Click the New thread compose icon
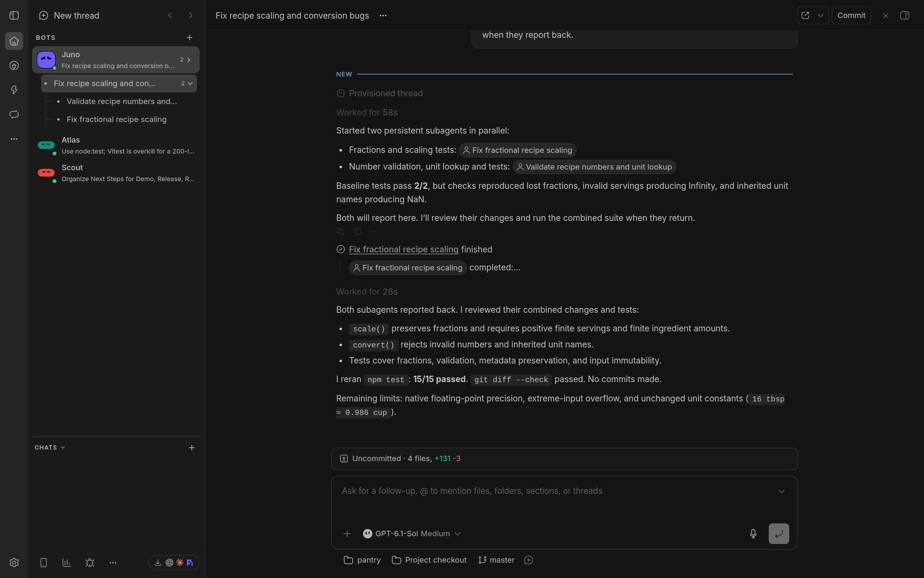924x578 pixels. click(x=44, y=15)
